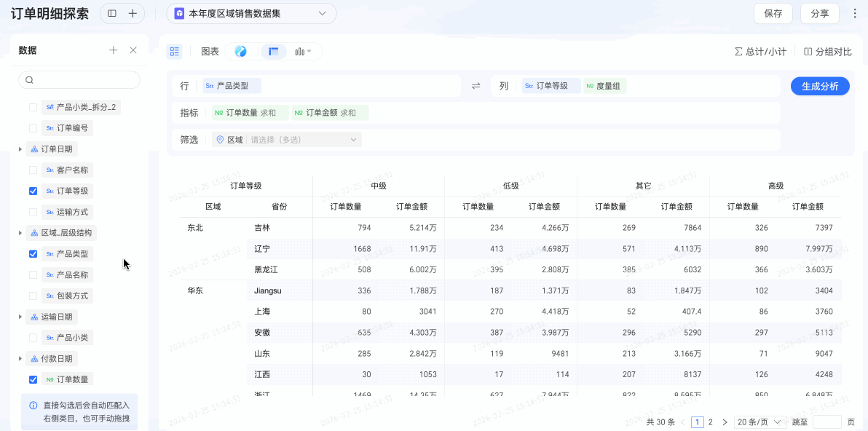868x431 pixels.
Task: Click № icon of 订单金额 metric pill
Action: (299, 113)
